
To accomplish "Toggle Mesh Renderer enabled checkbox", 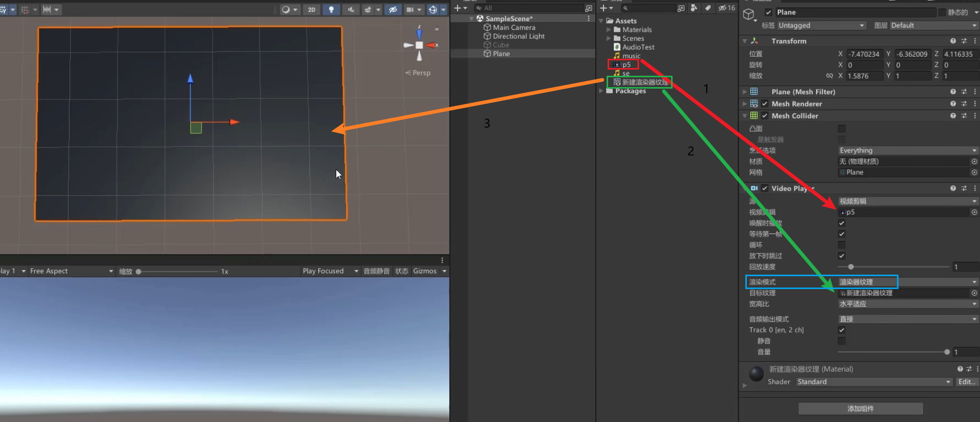I will (x=765, y=104).
